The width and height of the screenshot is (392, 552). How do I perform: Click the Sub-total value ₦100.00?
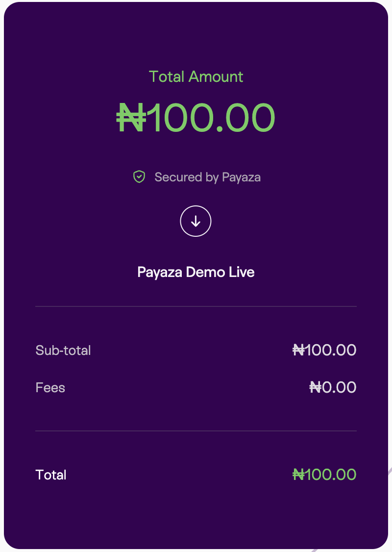click(x=324, y=350)
